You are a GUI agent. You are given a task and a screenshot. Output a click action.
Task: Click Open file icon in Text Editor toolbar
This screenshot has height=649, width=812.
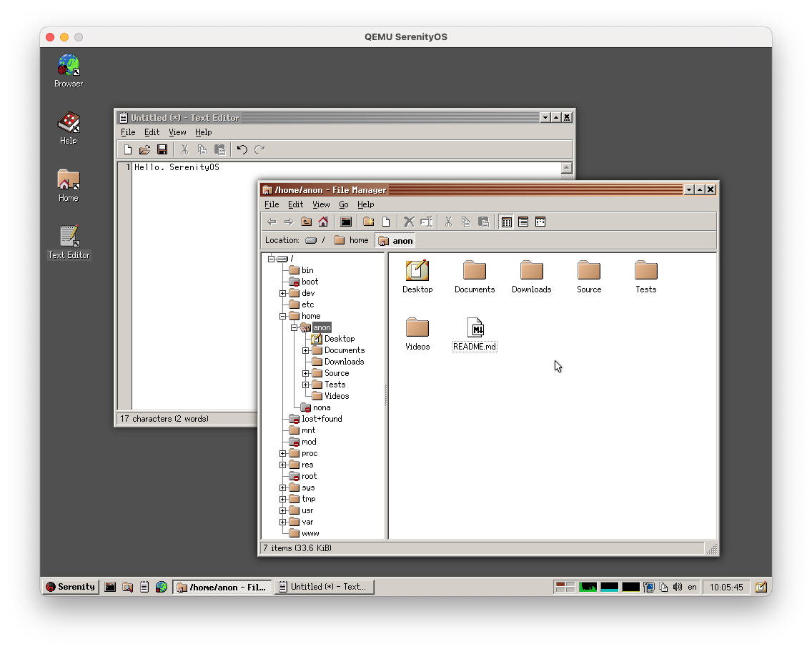click(x=145, y=149)
